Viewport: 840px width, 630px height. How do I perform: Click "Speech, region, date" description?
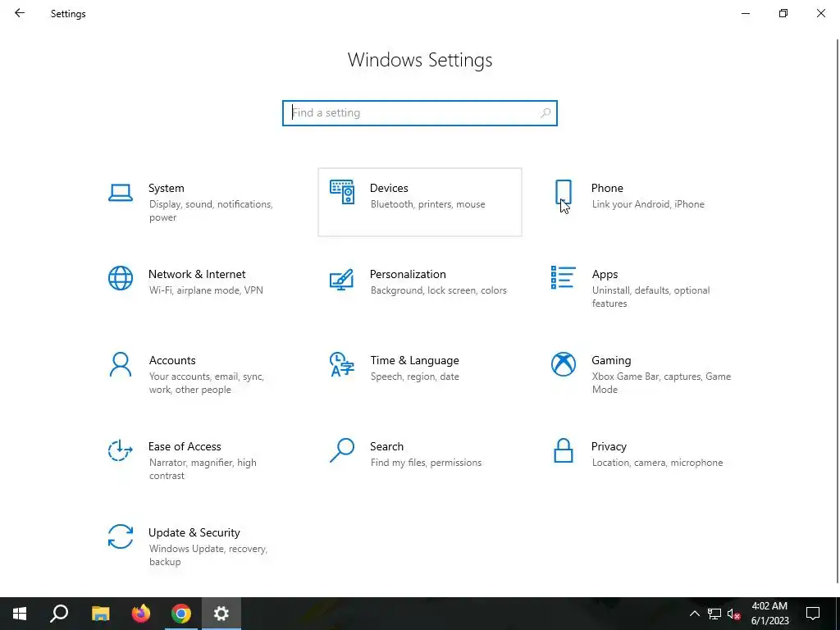click(414, 377)
